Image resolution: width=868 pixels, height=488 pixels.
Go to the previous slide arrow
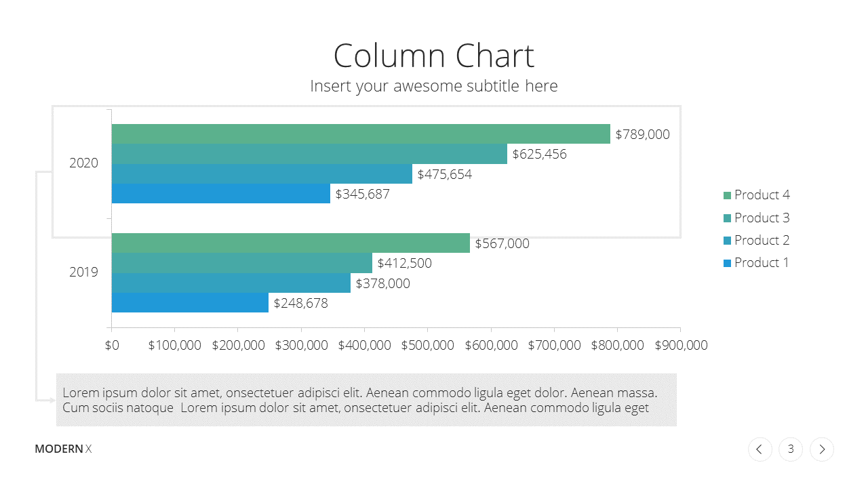[759, 449]
